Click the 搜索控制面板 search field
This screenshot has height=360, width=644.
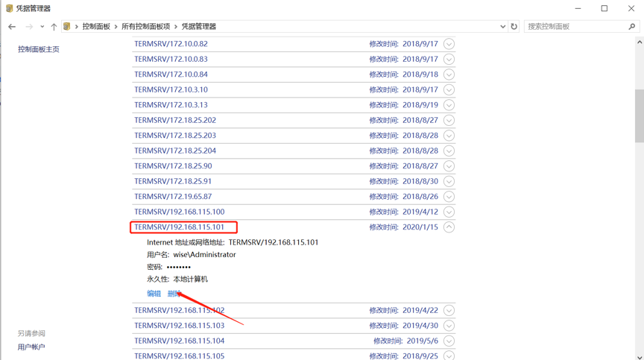click(574, 27)
